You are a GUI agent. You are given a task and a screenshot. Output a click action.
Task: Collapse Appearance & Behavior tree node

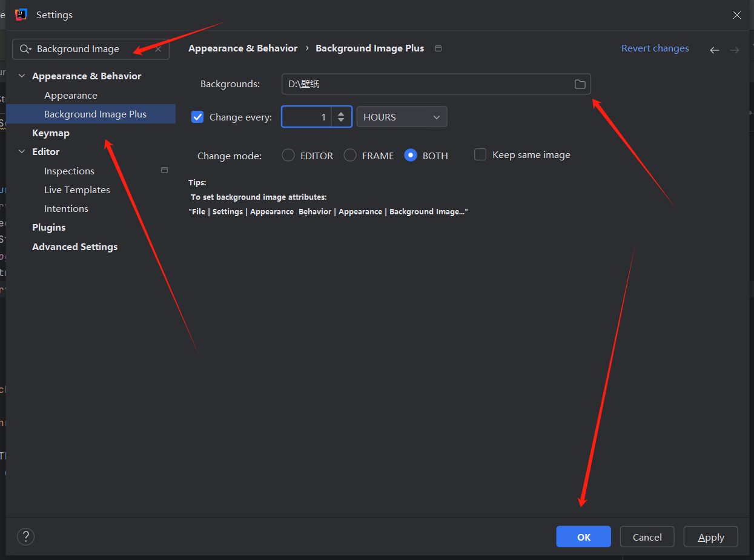(x=22, y=76)
